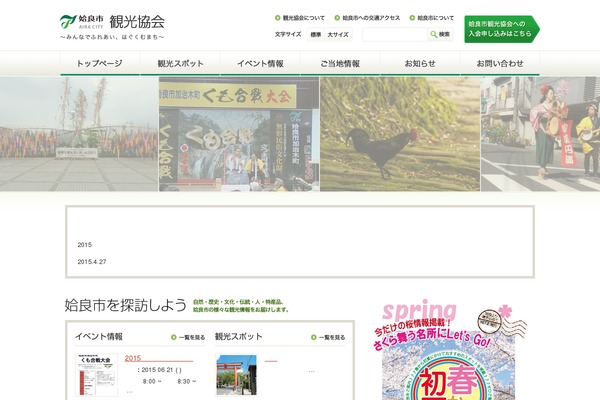Click the くも合戦大会 slider photo
600x400 pixels.
click(x=239, y=134)
